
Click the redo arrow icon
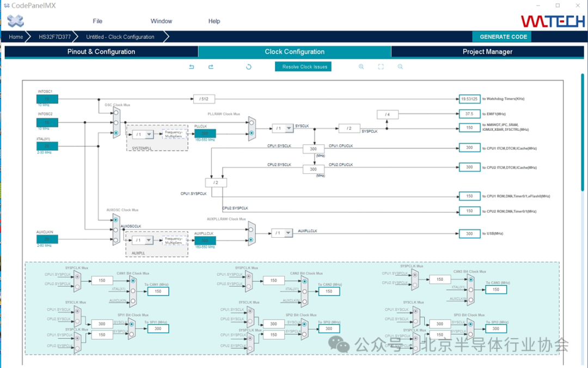[211, 67]
